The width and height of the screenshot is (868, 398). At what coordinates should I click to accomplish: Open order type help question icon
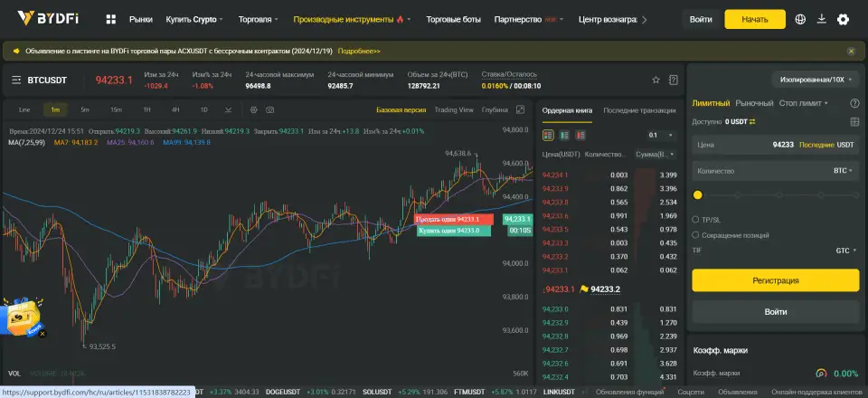pos(854,103)
